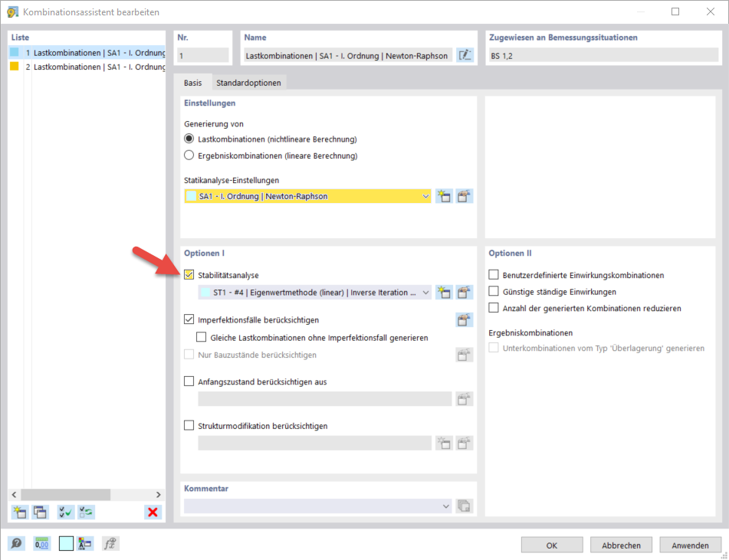This screenshot has width=729, height=560.
Task: Select list entry 1 Lastkombinationen
Action: pos(87,53)
